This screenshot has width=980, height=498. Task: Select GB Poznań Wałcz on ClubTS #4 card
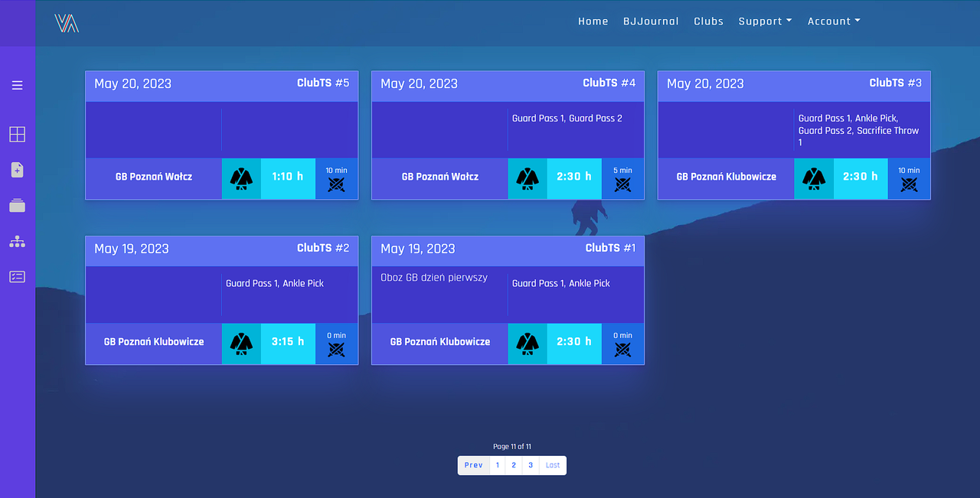coord(440,177)
